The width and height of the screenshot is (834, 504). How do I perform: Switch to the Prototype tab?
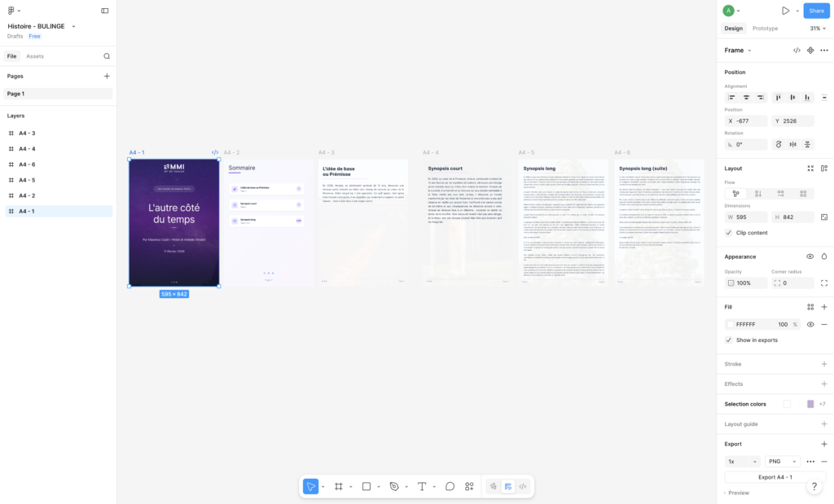pyautogui.click(x=765, y=28)
